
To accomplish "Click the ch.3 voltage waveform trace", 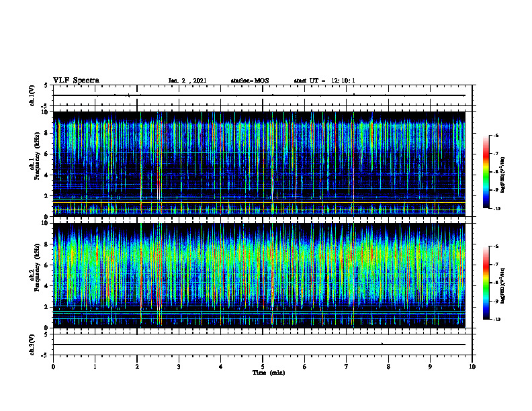I will tap(259, 345).
